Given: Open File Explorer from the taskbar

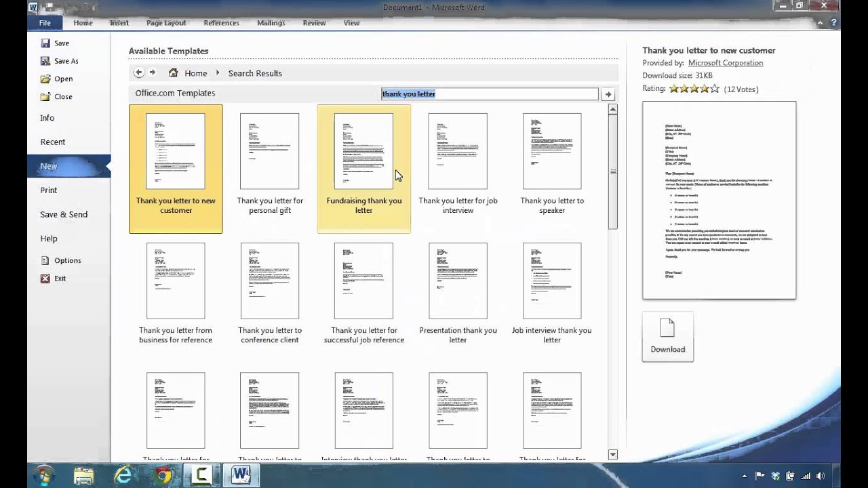Looking at the screenshot, I should (x=83, y=476).
